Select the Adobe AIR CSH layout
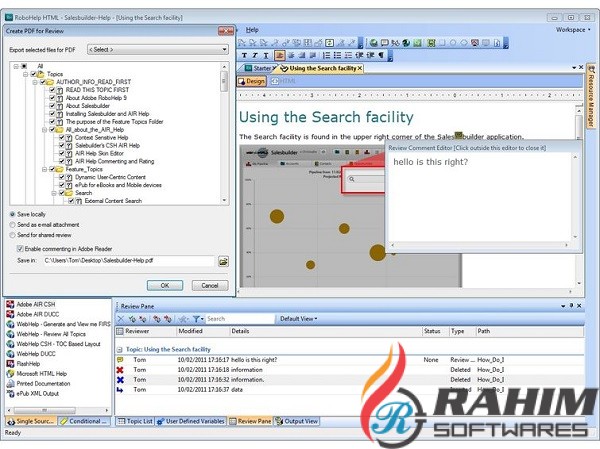This screenshot has height=449, width=600. click(31, 304)
